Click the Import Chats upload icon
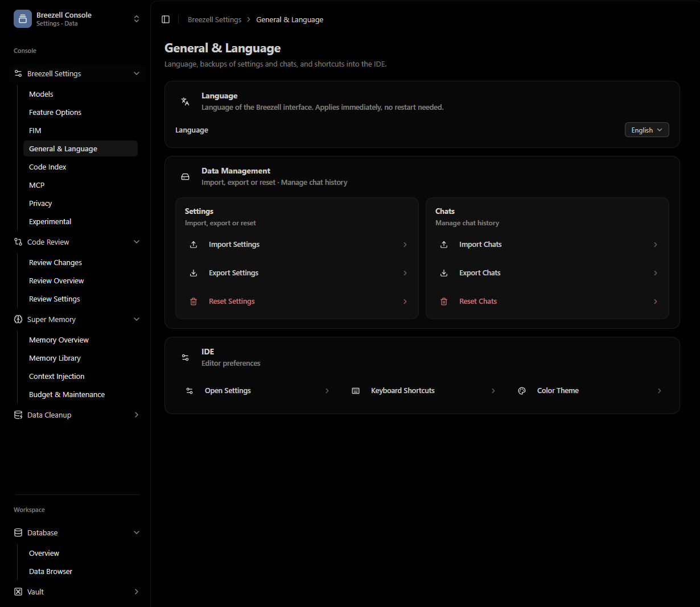700x607 pixels. pos(444,244)
